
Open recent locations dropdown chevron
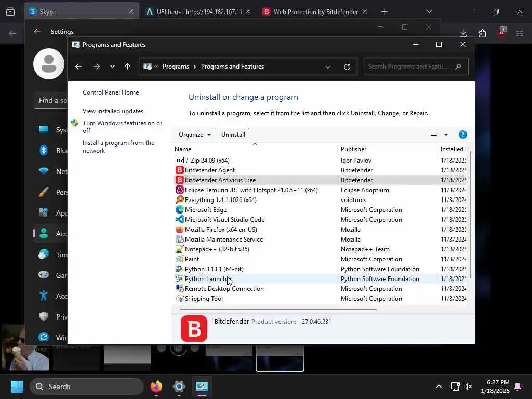tap(112, 66)
